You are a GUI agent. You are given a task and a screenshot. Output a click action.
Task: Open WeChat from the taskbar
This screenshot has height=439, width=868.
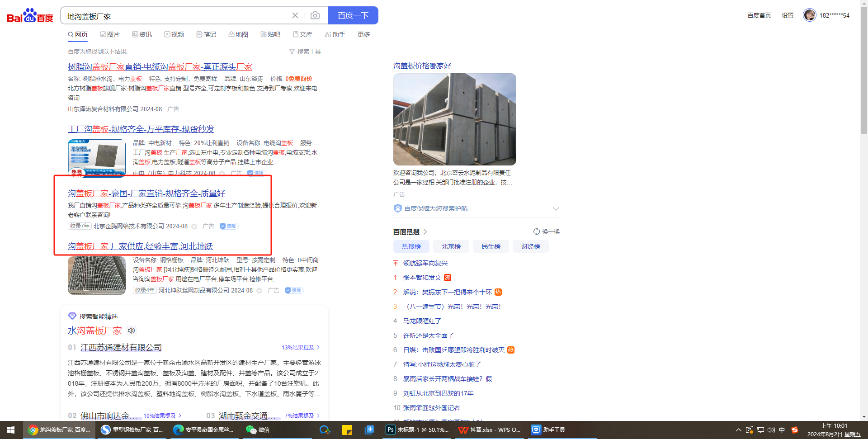click(x=259, y=430)
